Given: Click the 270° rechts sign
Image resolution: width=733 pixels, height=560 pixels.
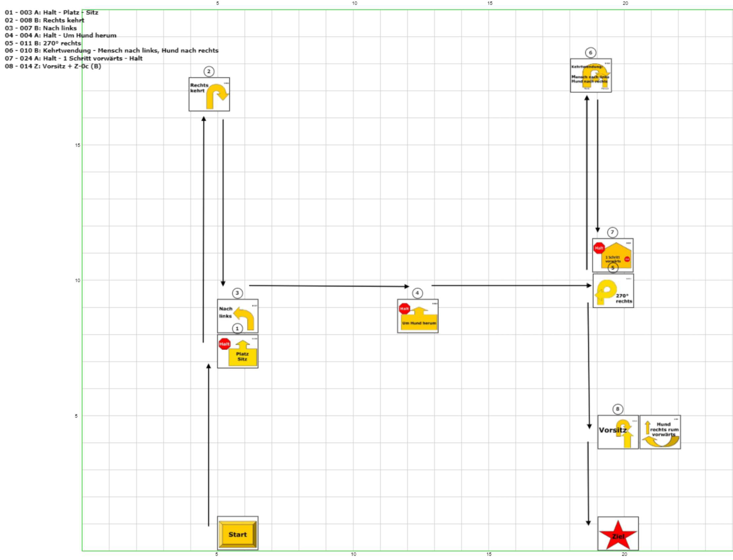Looking at the screenshot, I should pyautogui.click(x=613, y=291).
